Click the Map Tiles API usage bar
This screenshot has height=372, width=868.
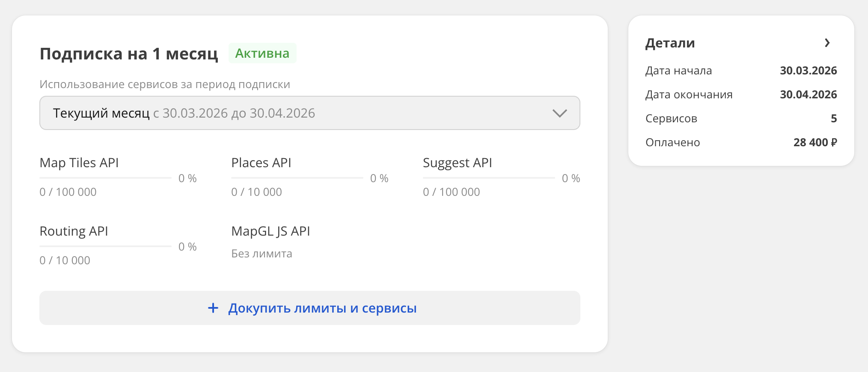point(105,178)
